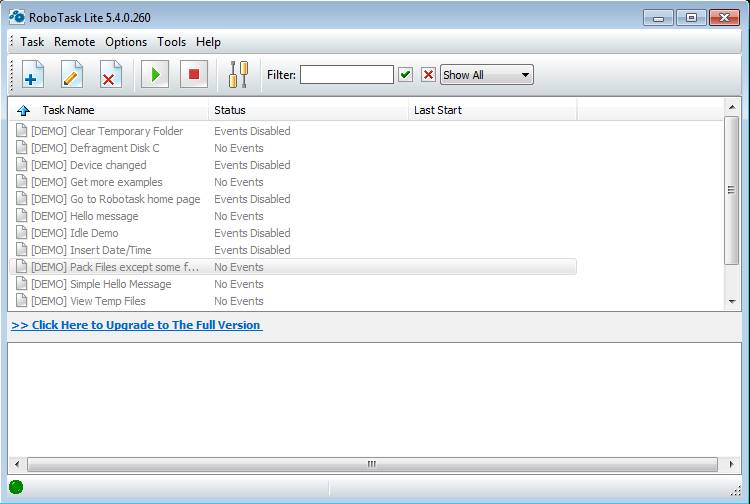Click 'Events Disabled' status of Idle Demo

[x=252, y=233]
